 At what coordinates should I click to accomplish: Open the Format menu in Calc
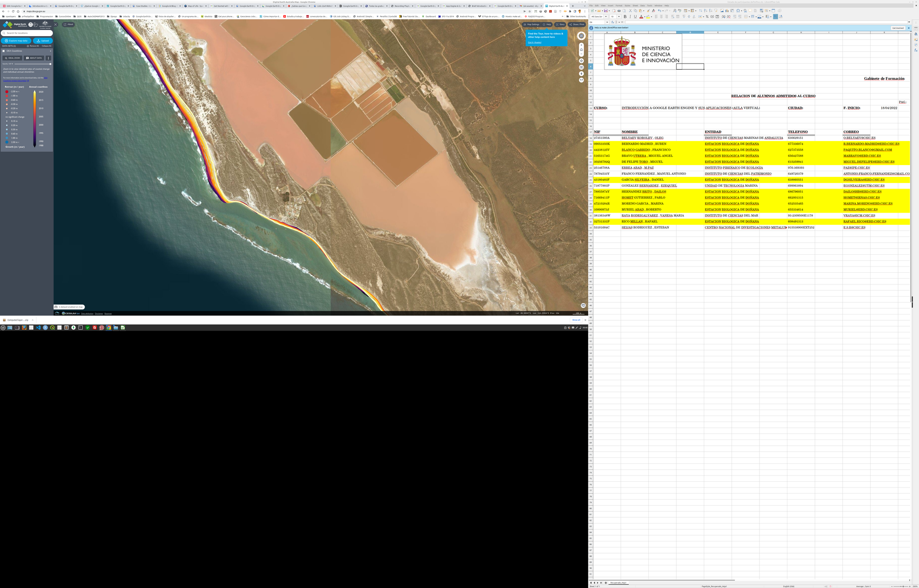[618, 6]
